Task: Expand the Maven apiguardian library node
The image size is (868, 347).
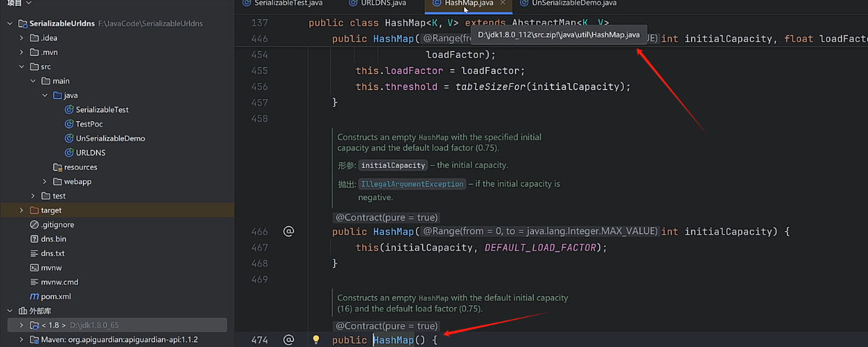Action: coord(22,339)
